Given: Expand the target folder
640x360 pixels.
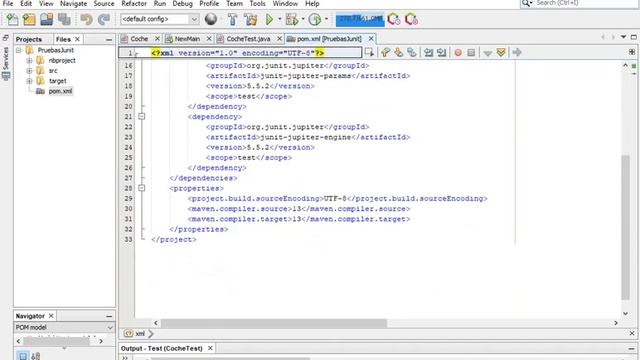Looking at the screenshot, I should pyautogui.click(x=29, y=81).
